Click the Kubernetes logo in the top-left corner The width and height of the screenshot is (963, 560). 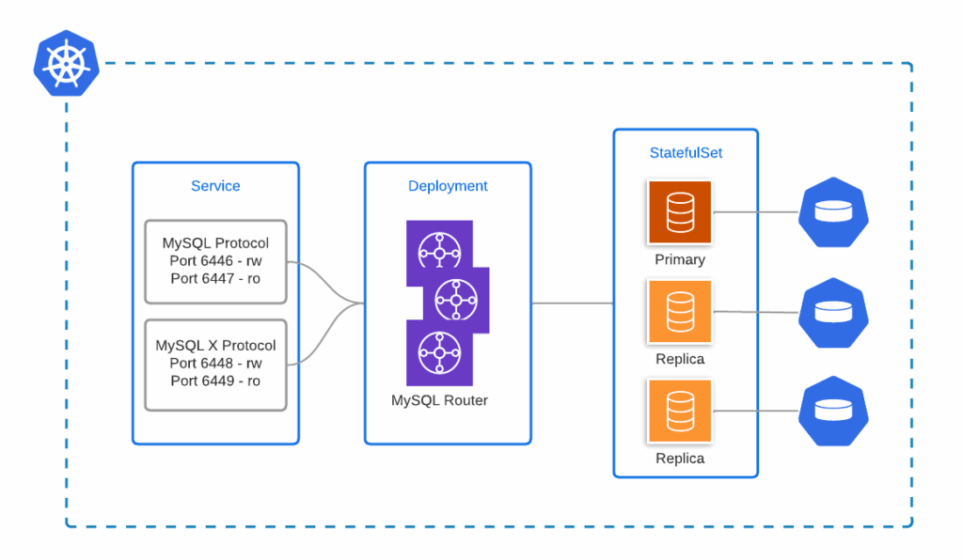click(66, 63)
